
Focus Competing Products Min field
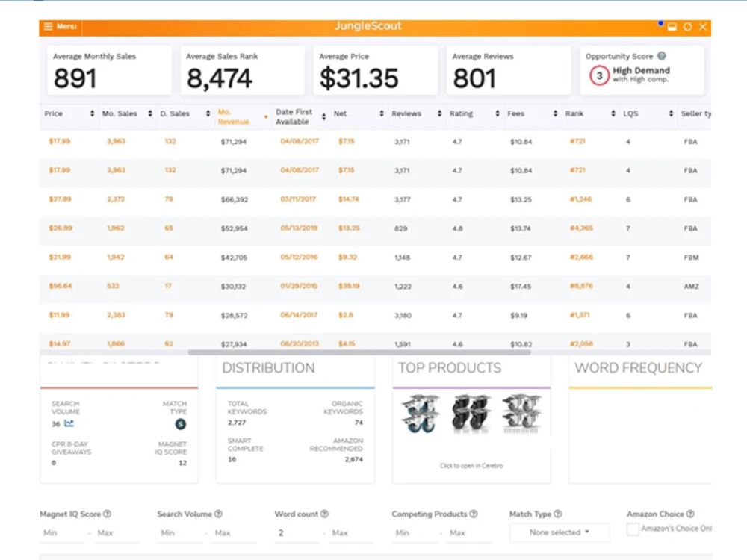click(415, 533)
